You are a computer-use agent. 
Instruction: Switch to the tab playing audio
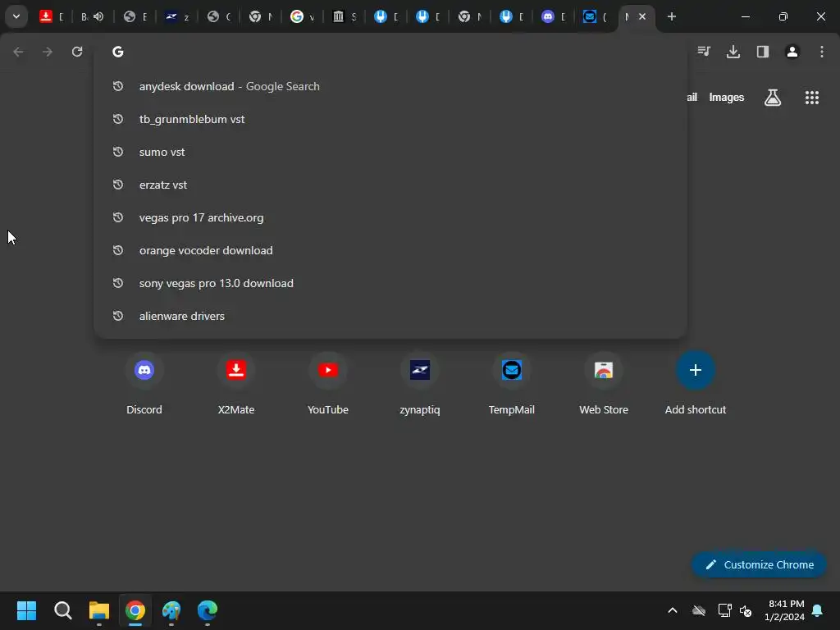92,16
